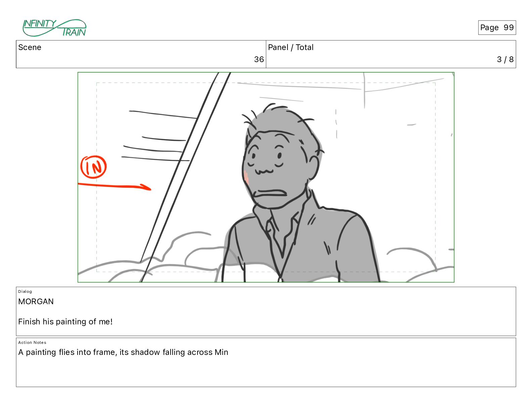This screenshot has height=411, width=532.
Task: Click the Panel / Total label
Action: point(291,47)
